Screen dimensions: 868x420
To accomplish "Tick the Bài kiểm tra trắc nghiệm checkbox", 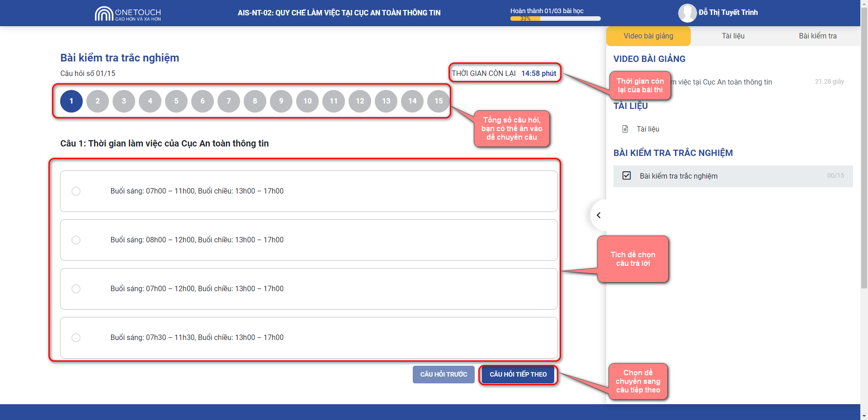I will click(627, 176).
